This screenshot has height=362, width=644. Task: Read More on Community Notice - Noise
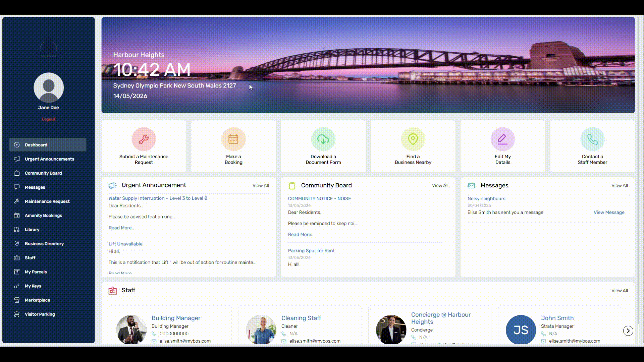[301, 234]
